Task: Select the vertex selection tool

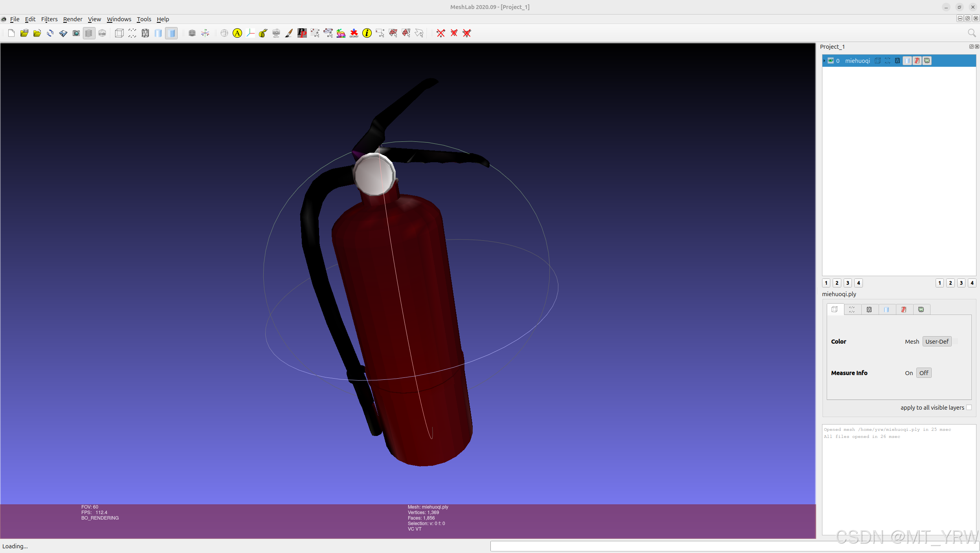Action: 380,33
